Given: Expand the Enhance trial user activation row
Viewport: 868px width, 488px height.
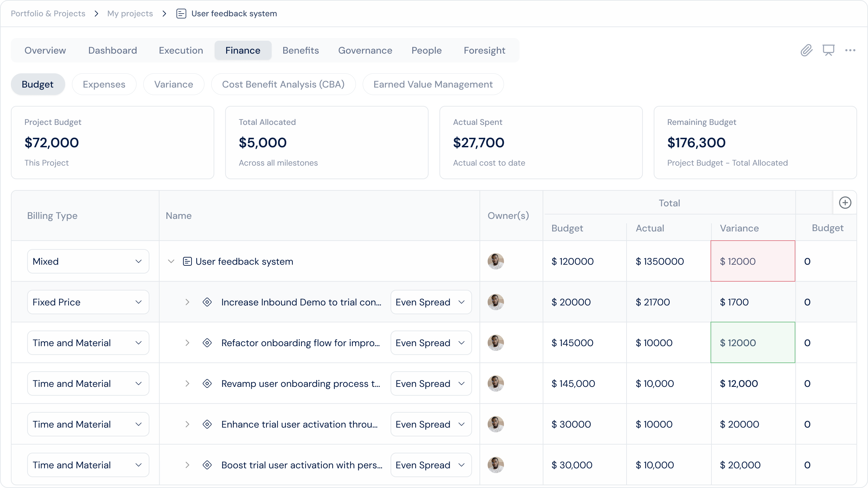Looking at the screenshot, I should pos(187,424).
